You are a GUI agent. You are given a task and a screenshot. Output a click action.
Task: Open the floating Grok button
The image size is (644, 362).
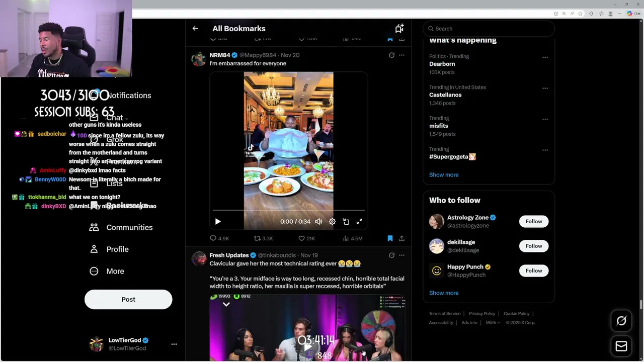coord(621,321)
